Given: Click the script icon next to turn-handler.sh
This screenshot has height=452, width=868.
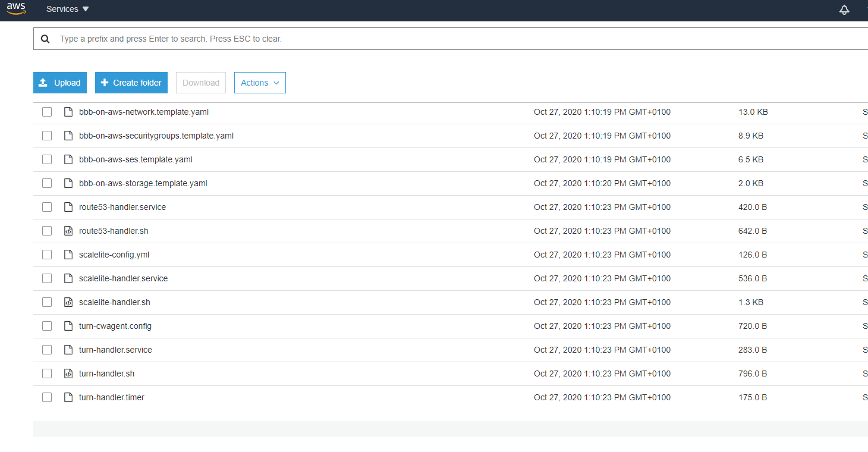Looking at the screenshot, I should point(68,373).
